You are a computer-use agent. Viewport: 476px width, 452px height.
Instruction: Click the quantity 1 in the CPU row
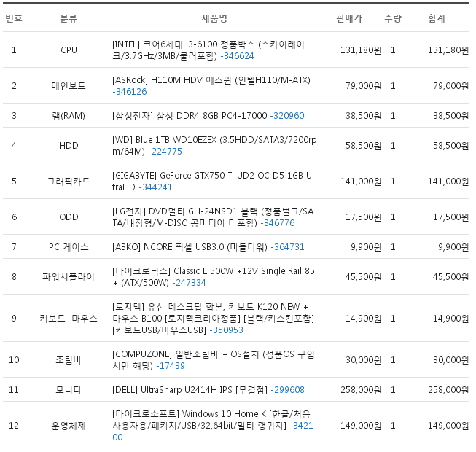tap(393, 50)
